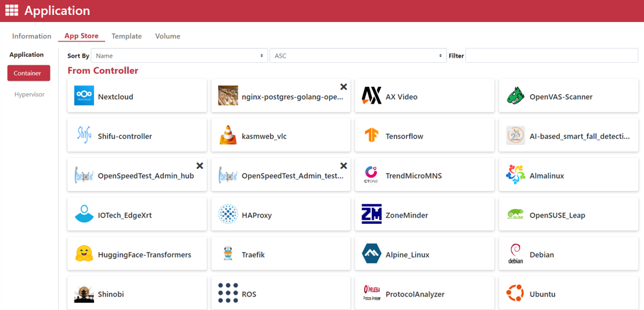644x310 pixels.
Task: Remove the nginx-postgres-golang app with X
Action: click(344, 87)
